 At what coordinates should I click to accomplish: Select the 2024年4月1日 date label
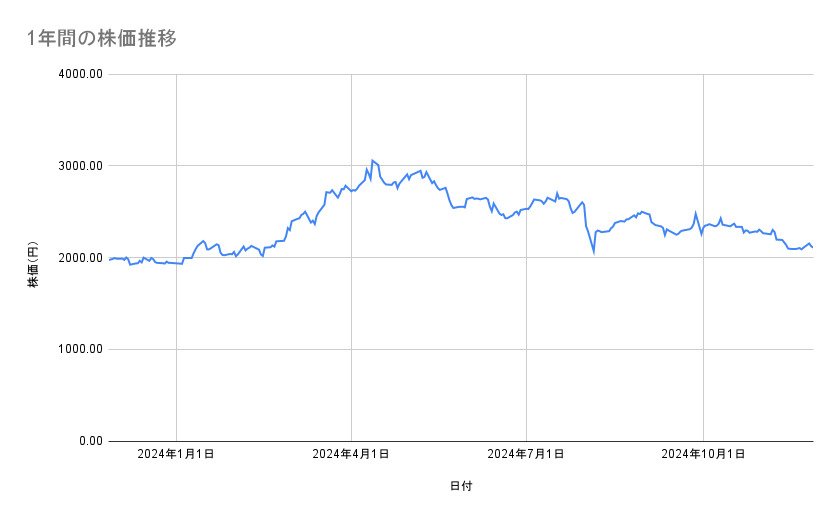pos(351,455)
